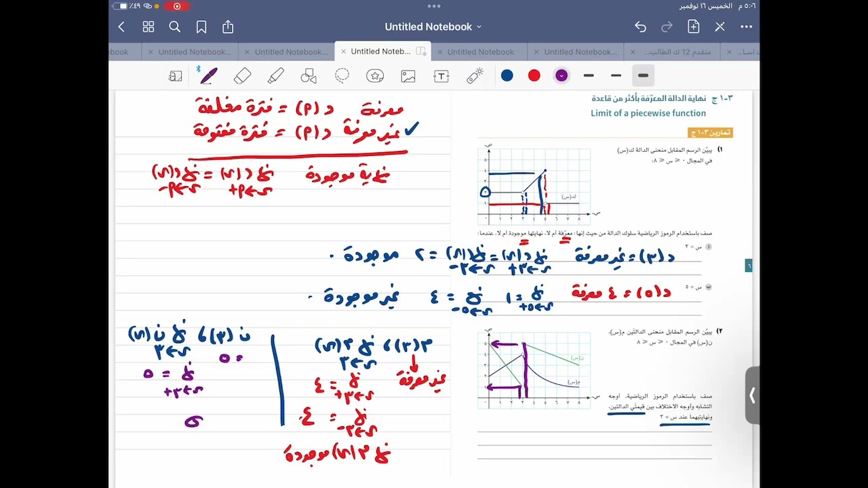Add a new page
The height and width of the screenshot is (488, 868).
point(693,26)
